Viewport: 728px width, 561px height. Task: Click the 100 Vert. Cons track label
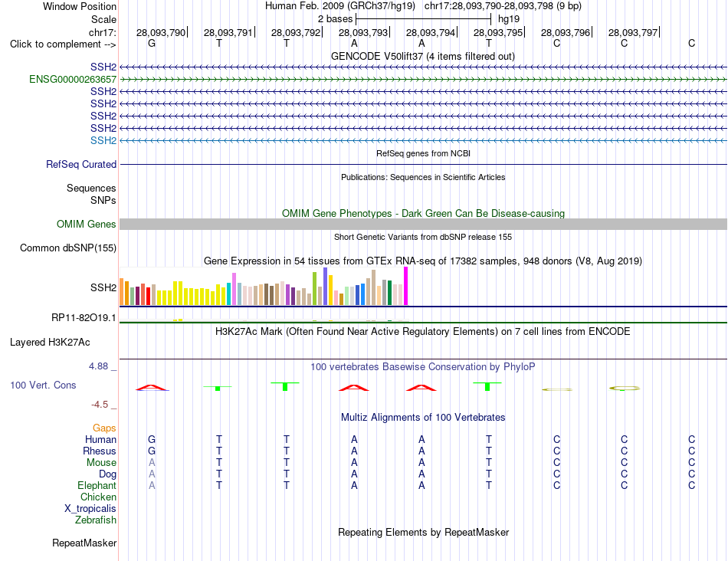click(x=43, y=385)
